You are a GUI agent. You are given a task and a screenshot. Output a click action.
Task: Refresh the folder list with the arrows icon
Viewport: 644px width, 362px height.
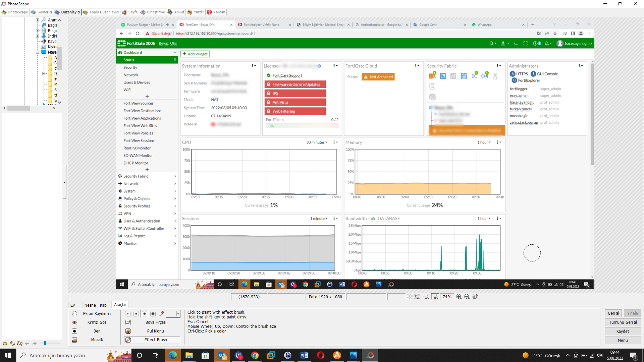point(12,343)
